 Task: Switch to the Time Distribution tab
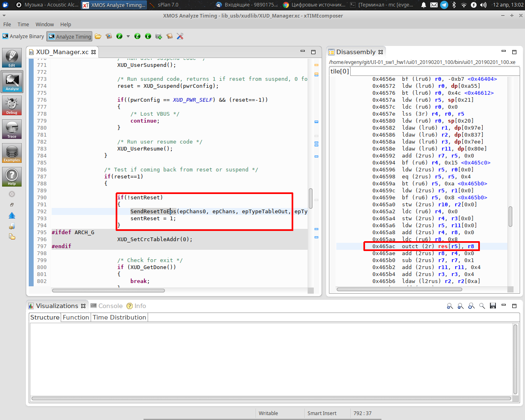tap(119, 317)
